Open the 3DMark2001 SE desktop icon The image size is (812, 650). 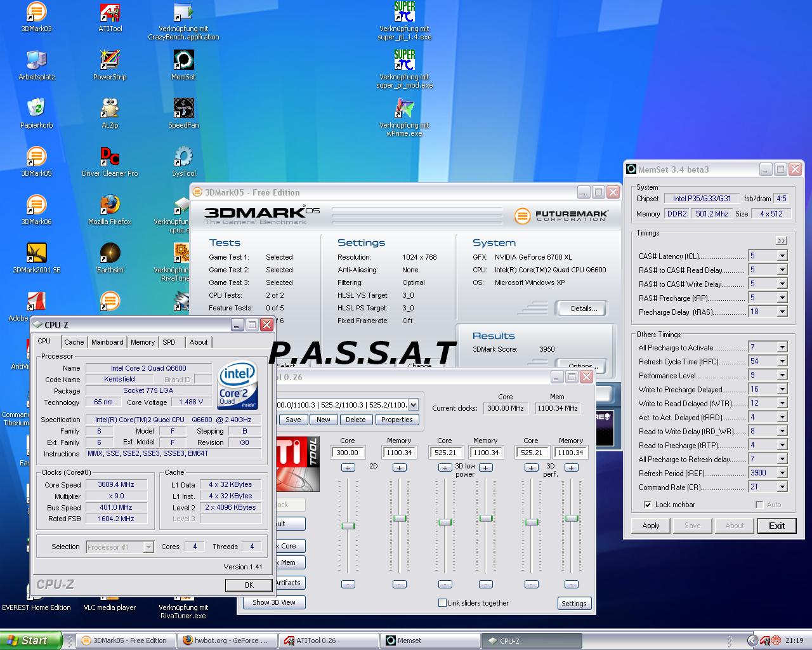(x=36, y=258)
